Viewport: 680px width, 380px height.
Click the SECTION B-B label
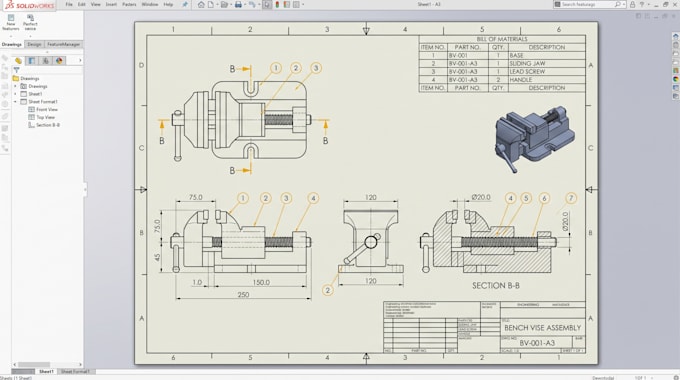click(x=496, y=285)
